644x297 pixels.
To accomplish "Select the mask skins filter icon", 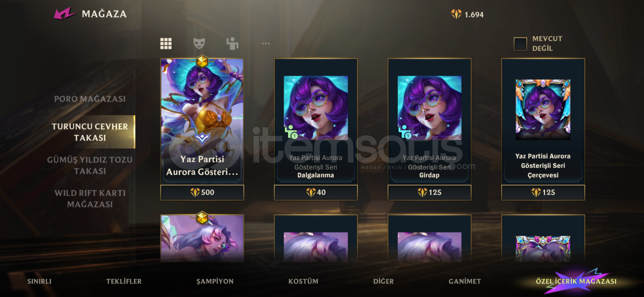I will (199, 43).
